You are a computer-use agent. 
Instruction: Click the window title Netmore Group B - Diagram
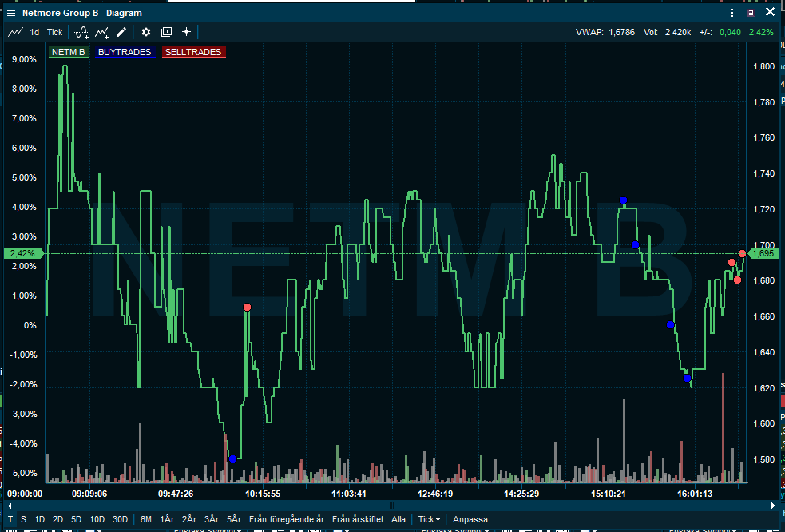pos(82,13)
